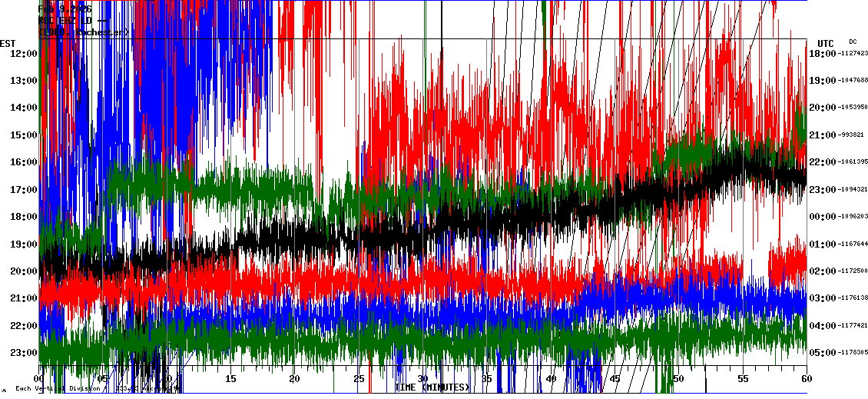Select the 05:00 UTC time label
This screenshot has width=868, height=399.
(823, 353)
